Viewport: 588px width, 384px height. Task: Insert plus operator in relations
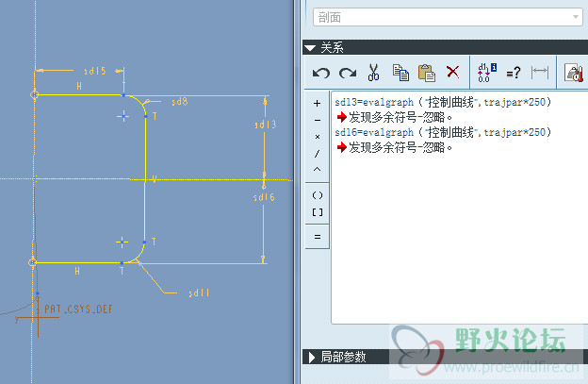[x=318, y=103]
